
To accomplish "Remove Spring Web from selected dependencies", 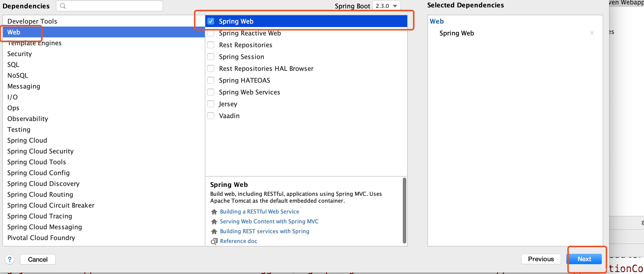I will [591, 33].
